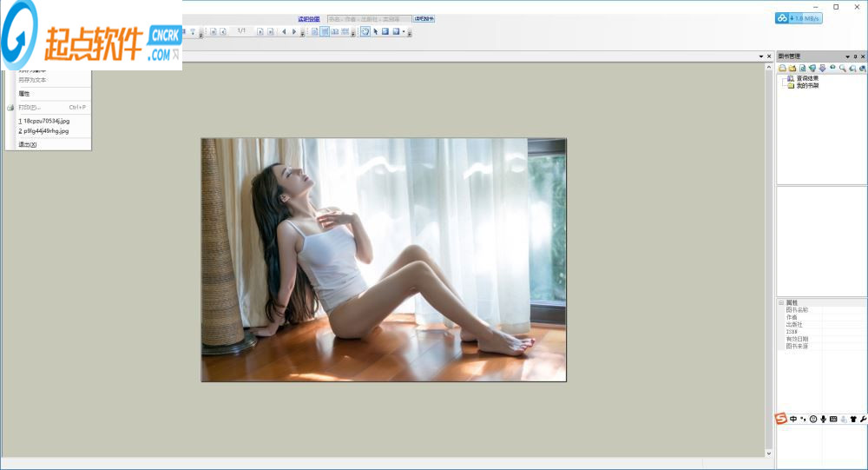Go to next page in navigation toolbar
Image resolution: width=868 pixels, height=470 pixels.
[260, 31]
